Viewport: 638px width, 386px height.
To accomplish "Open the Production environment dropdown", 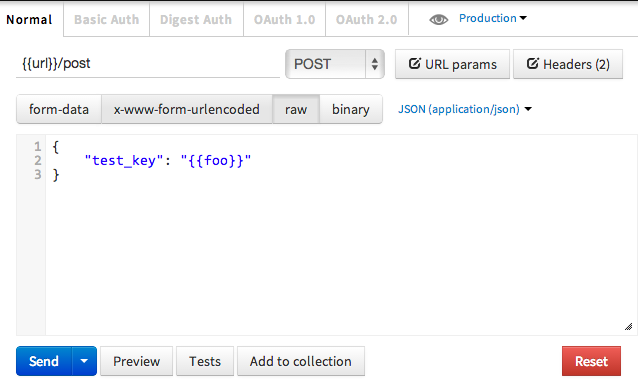I will [x=493, y=18].
